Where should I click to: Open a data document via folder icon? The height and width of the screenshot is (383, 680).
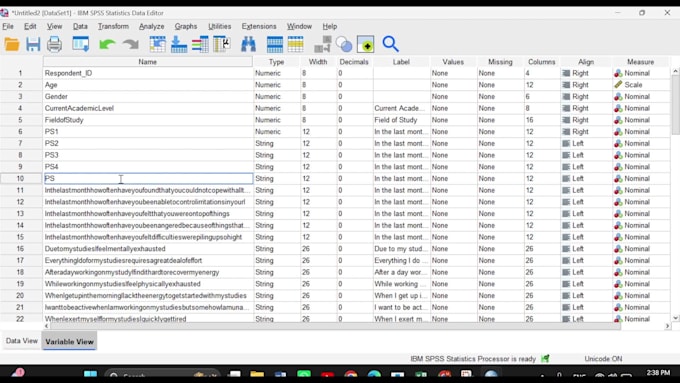click(12, 44)
